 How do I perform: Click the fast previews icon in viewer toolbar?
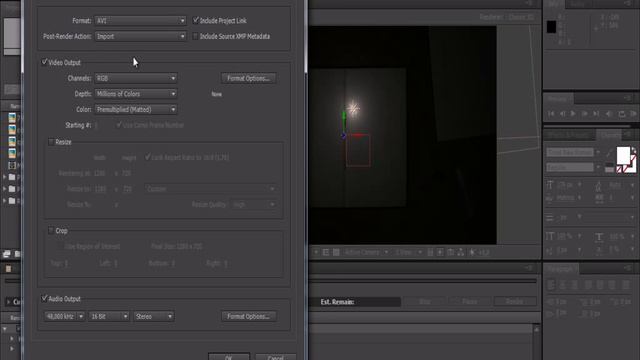point(440,252)
